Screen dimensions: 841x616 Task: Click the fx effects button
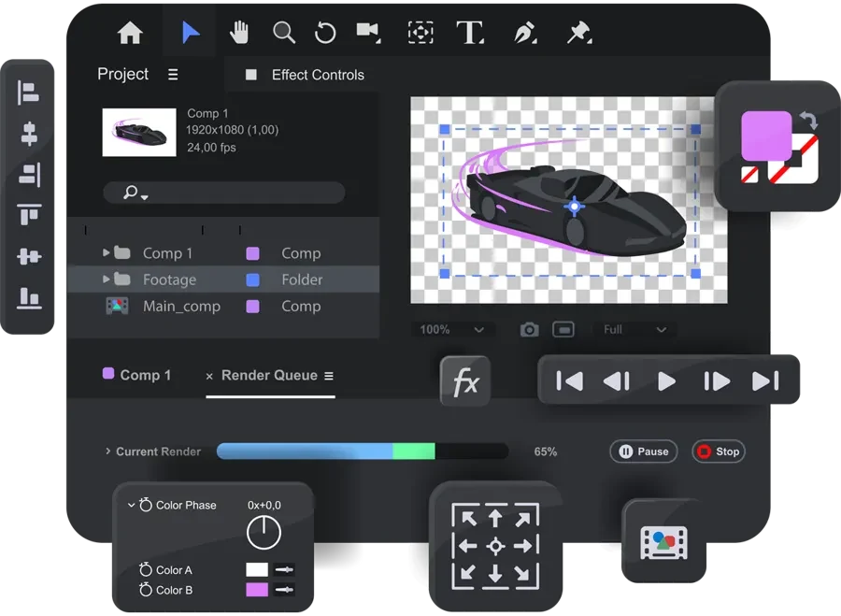[465, 382]
